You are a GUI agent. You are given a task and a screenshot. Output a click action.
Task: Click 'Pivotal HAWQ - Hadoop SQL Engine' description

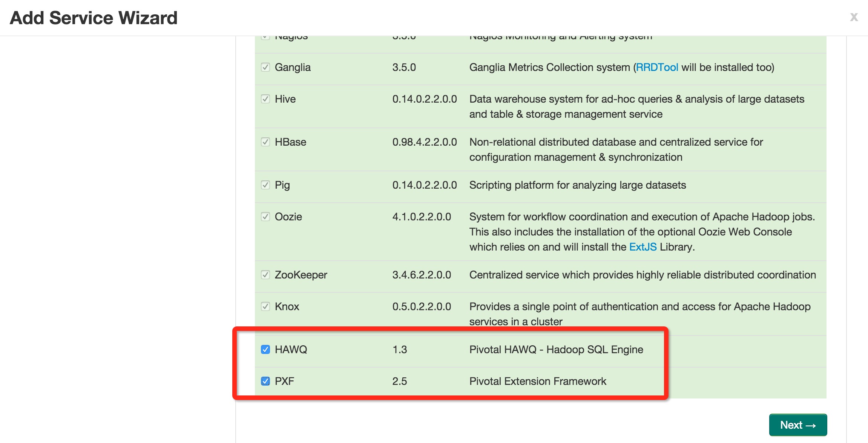click(x=556, y=349)
